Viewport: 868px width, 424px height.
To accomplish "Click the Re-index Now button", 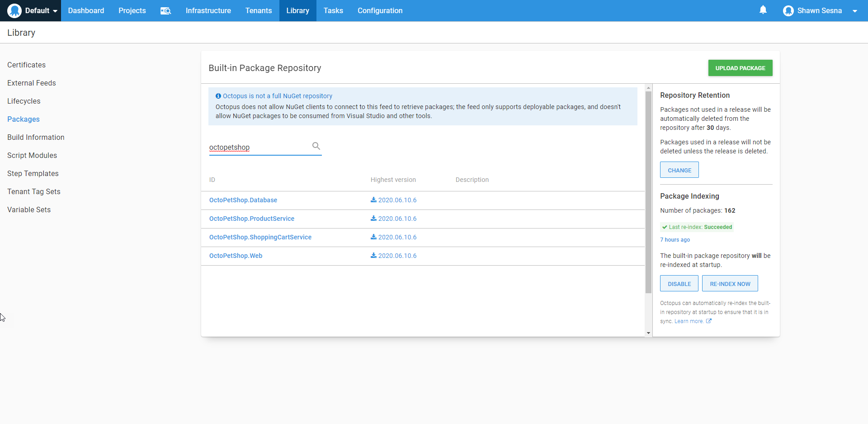I will (x=730, y=284).
